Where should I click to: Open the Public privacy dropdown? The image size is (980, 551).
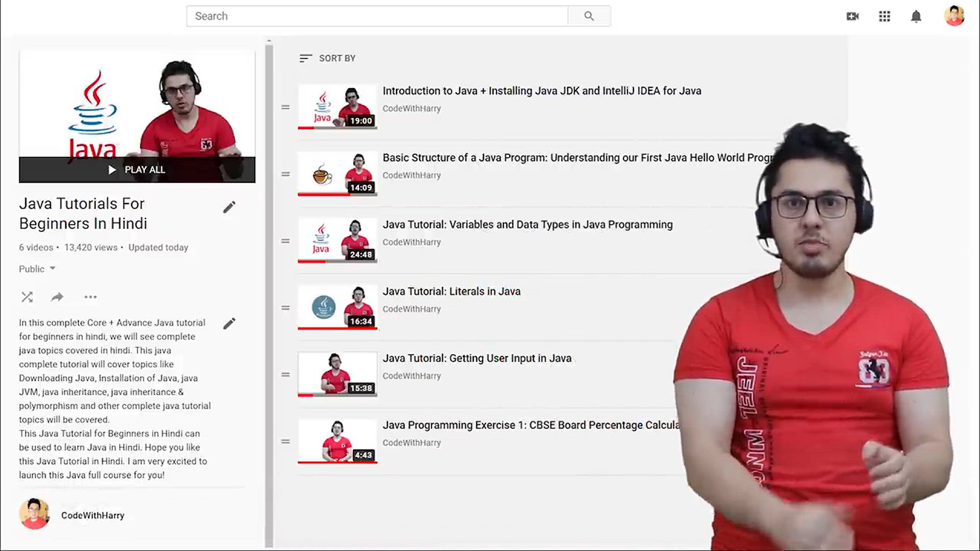pyautogui.click(x=37, y=269)
